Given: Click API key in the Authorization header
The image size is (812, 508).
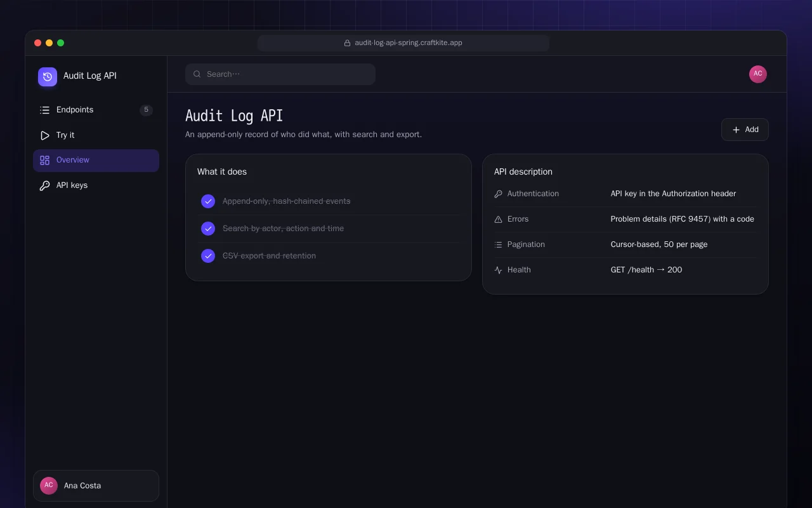Looking at the screenshot, I should [x=673, y=194].
